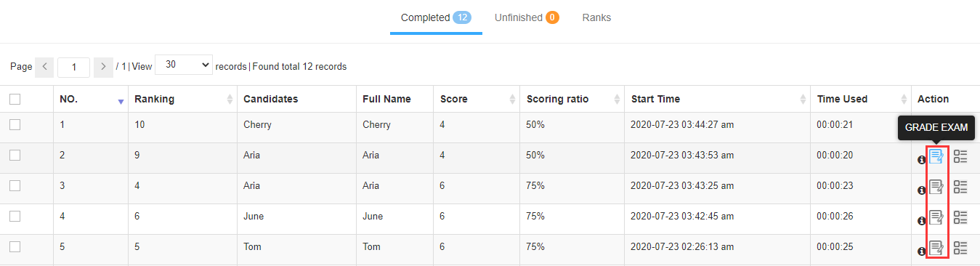Select the checkbox for row 4 June

(x=15, y=216)
